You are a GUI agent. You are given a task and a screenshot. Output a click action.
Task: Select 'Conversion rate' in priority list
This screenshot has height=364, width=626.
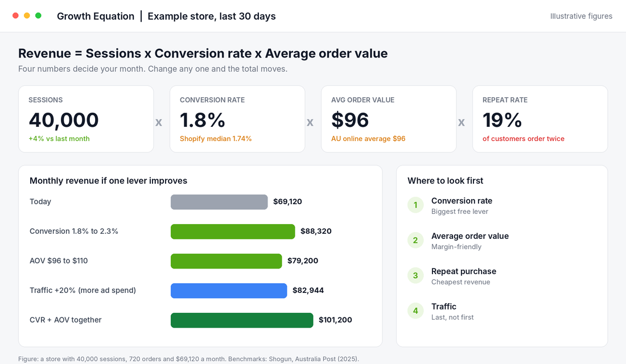pos(462,201)
